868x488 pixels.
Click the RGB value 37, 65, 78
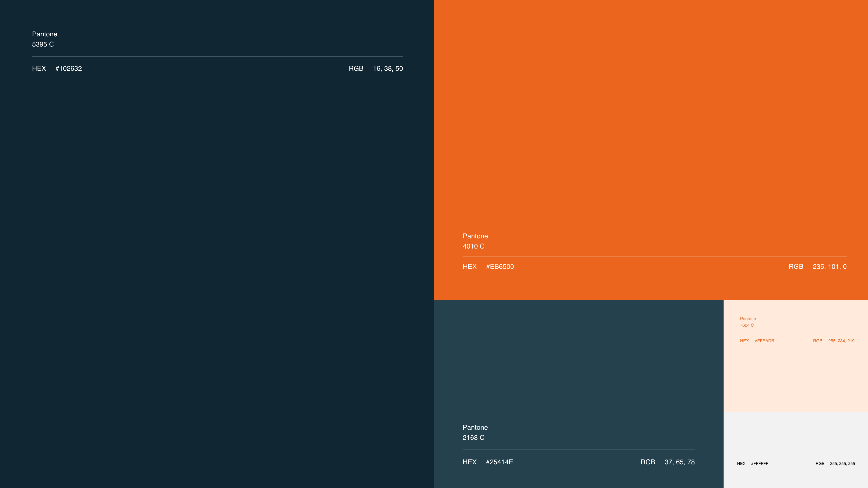(x=680, y=462)
